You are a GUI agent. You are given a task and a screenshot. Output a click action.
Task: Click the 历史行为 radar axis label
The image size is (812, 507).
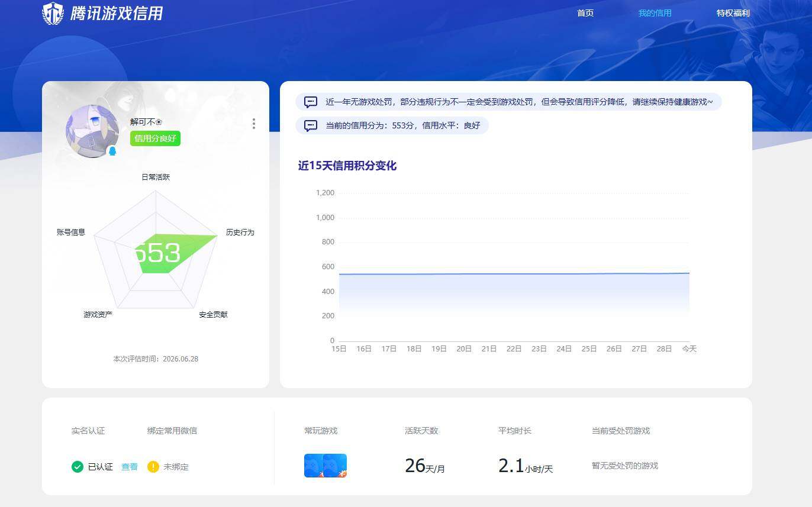[240, 232]
